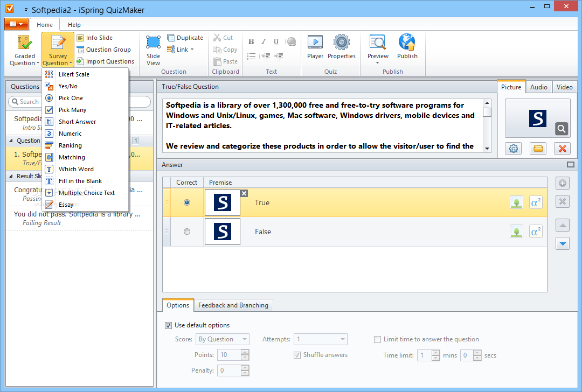
Task: Mark True as the correct answer
Action: [x=187, y=202]
